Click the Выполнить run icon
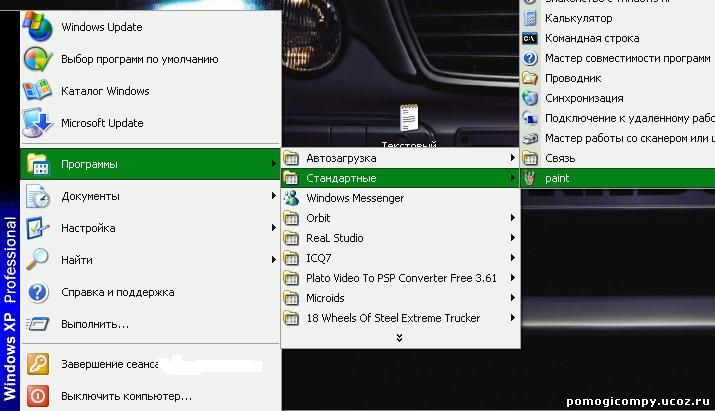Viewport: 715px width, 411px height. click(x=37, y=324)
